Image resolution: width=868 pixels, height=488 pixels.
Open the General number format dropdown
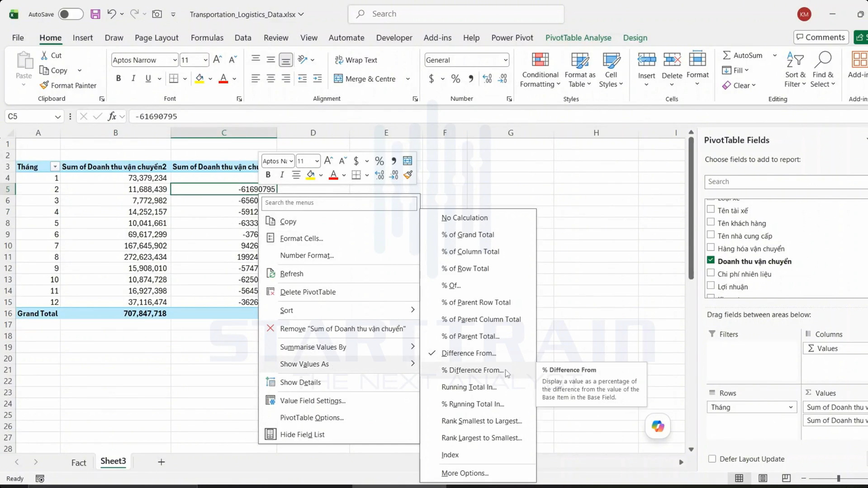click(505, 60)
